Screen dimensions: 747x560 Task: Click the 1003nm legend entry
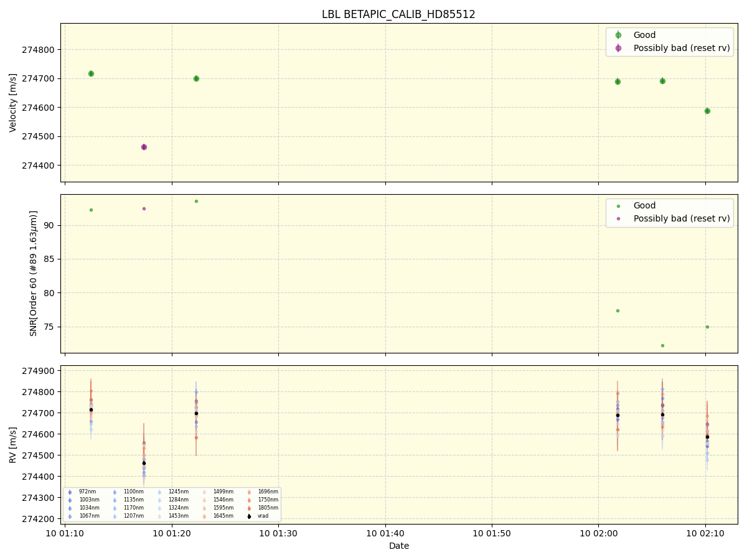tap(89, 500)
